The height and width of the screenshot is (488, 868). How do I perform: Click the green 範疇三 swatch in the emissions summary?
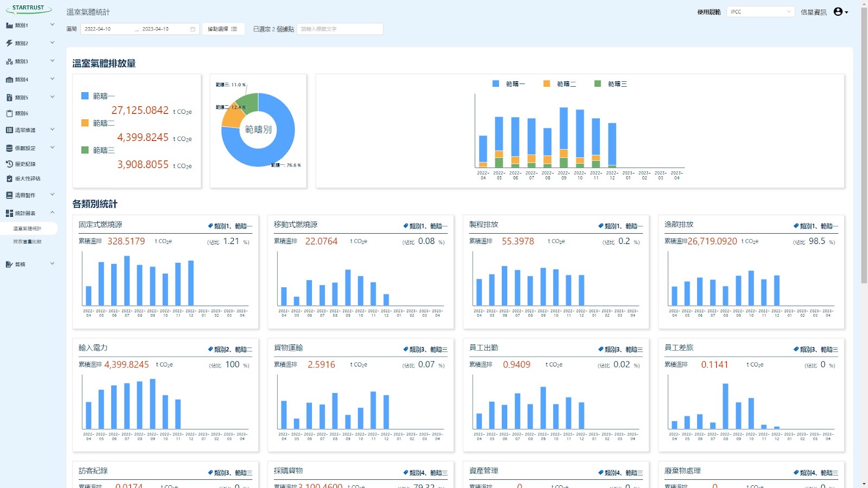pos(85,150)
